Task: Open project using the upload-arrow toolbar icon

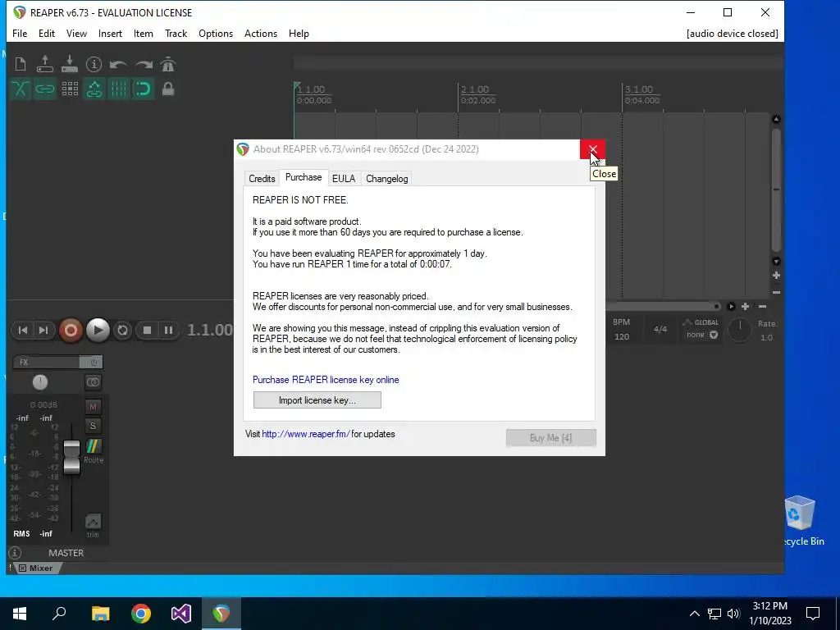Action: (x=45, y=64)
